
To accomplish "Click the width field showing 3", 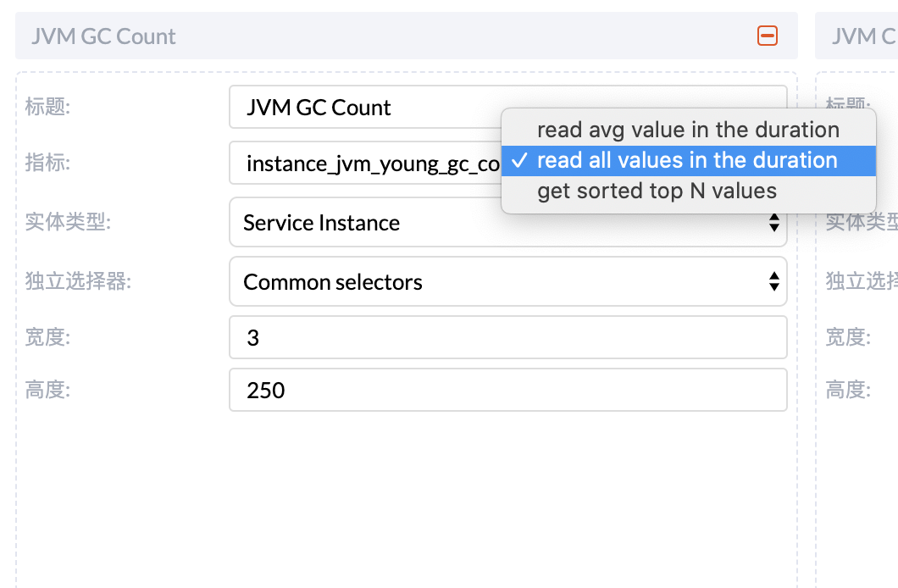I will point(508,337).
